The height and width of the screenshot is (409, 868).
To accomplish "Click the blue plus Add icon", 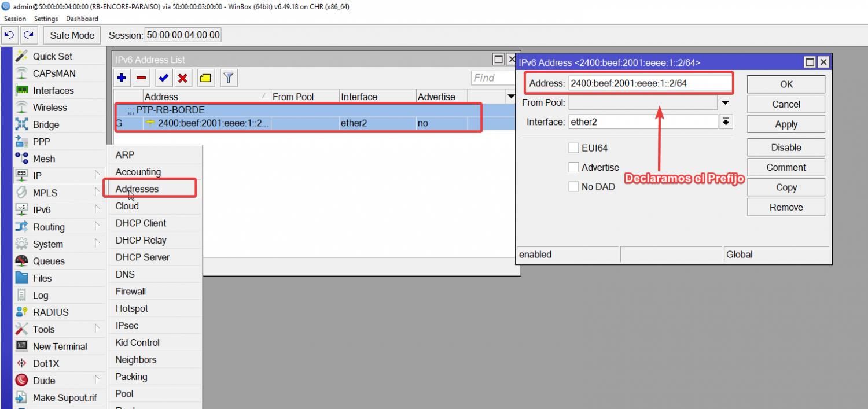I will tap(122, 78).
